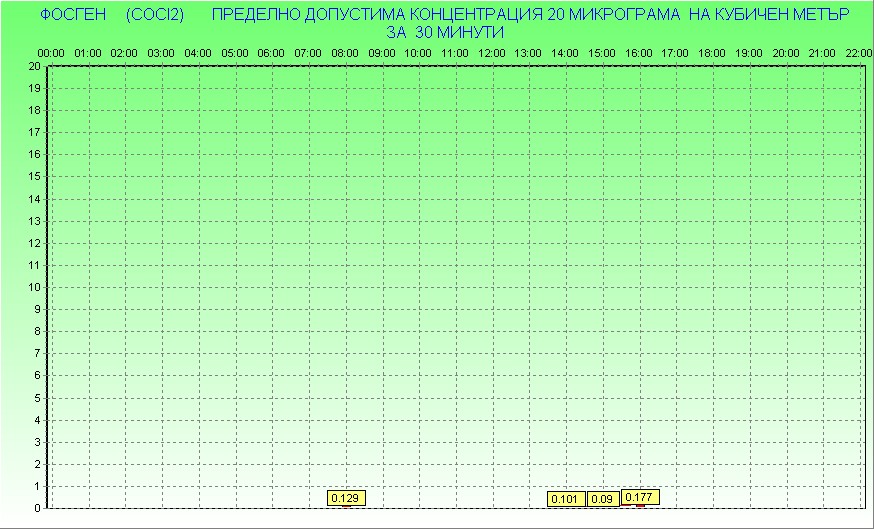Click the 12:00 time axis label
874x529 pixels.
(x=492, y=52)
